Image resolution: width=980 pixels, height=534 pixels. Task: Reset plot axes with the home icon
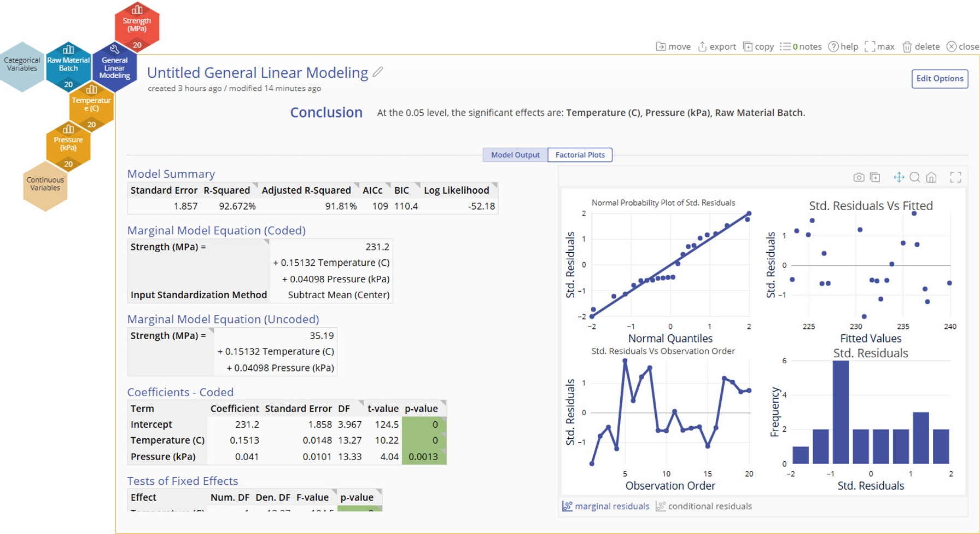(931, 177)
